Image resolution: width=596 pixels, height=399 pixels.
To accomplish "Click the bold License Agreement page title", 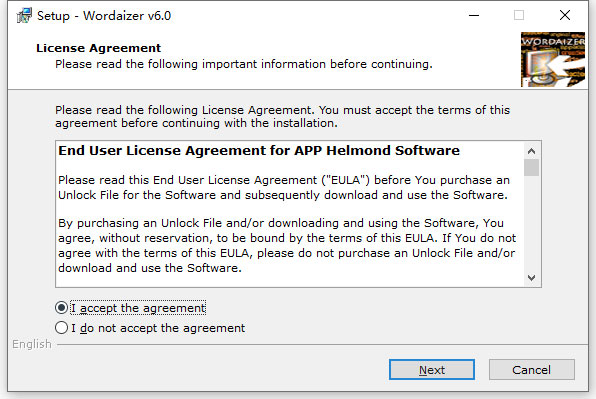I will tap(98, 48).
